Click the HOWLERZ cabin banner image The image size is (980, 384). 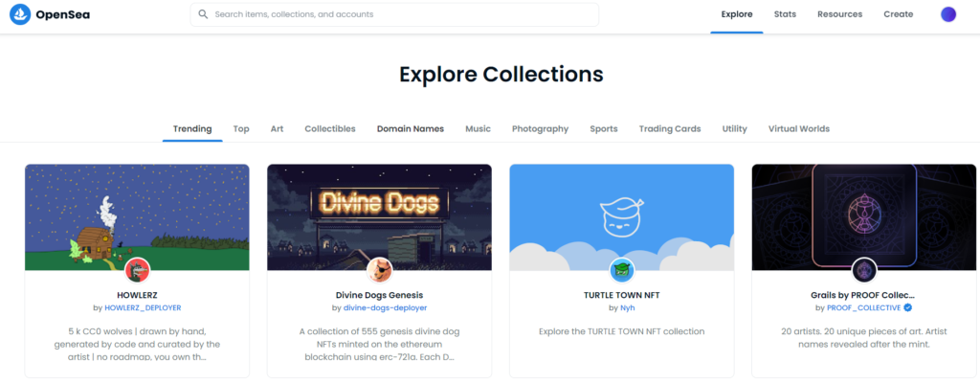click(x=137, y=217)
